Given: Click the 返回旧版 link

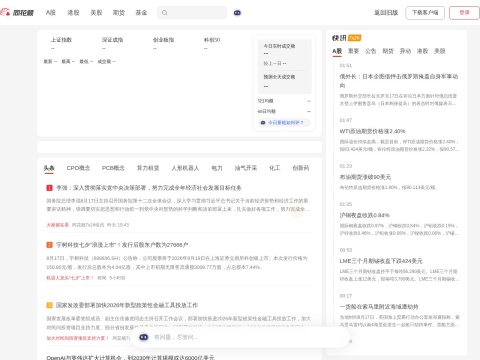Looking at the screenshot, I should click(386, 13).
